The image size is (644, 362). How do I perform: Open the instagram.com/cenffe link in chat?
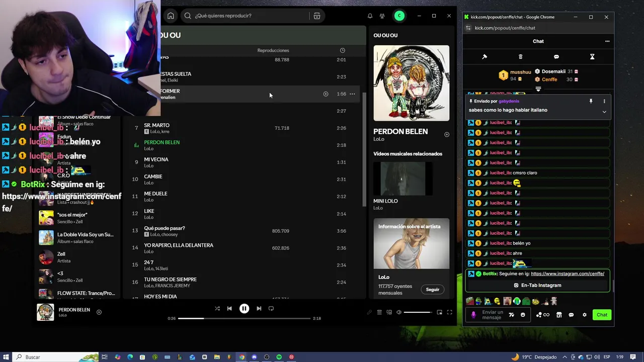coord(568,274)
